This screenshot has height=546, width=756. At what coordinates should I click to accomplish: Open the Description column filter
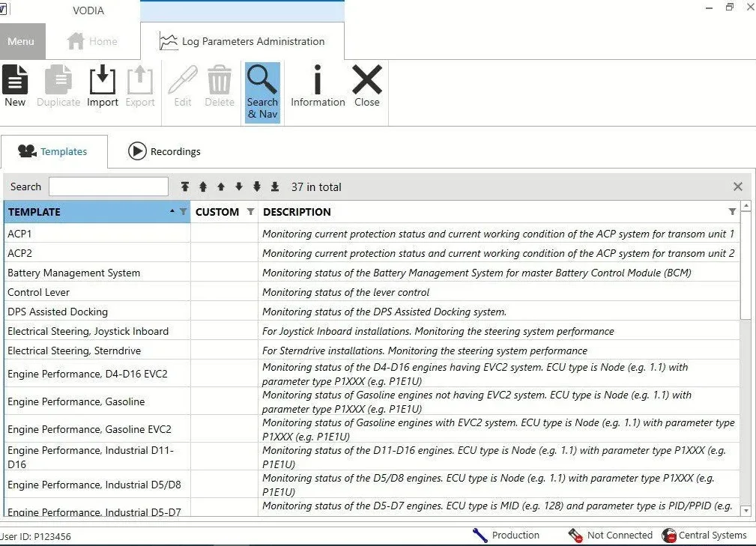732,212
